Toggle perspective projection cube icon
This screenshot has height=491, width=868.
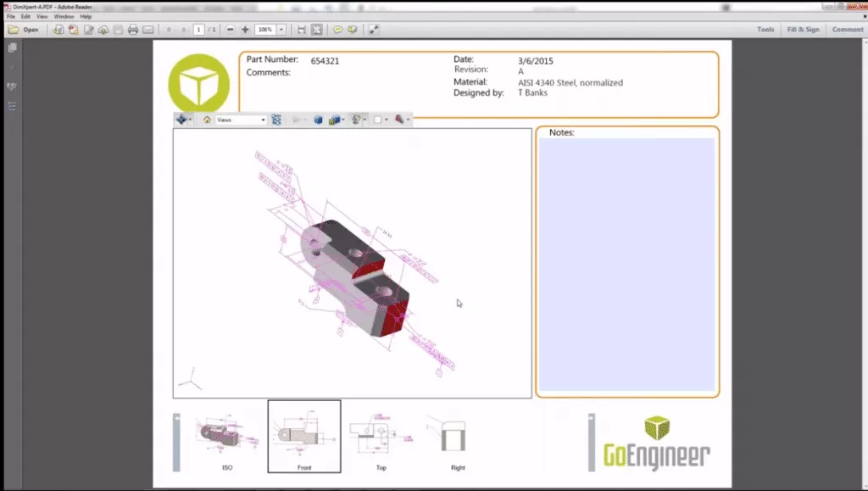[x=318, y=120]
